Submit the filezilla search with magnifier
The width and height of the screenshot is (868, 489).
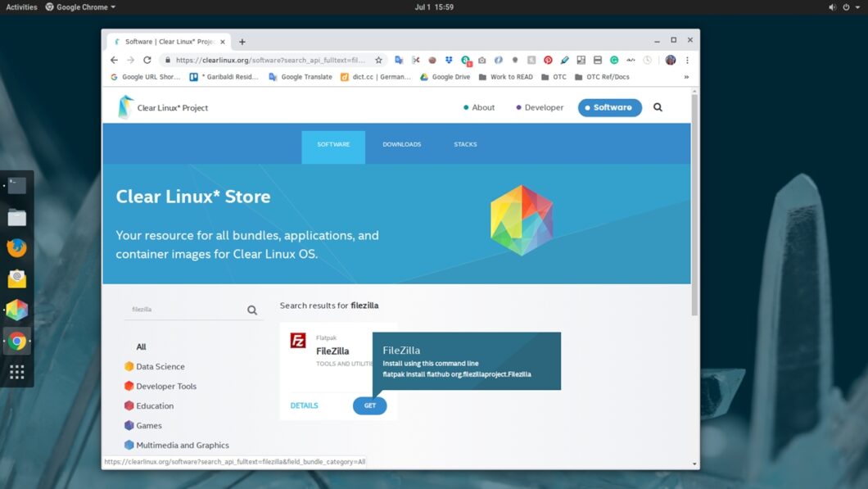252,310
